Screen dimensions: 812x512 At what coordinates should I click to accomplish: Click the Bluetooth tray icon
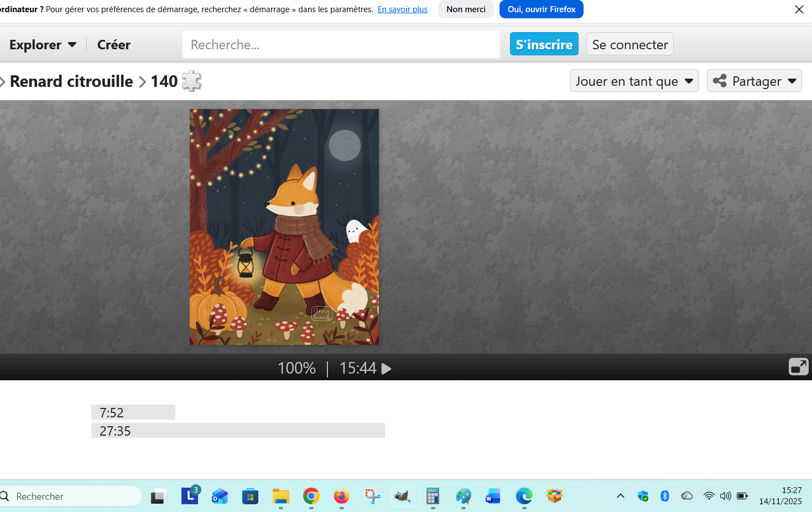(665, 496)
